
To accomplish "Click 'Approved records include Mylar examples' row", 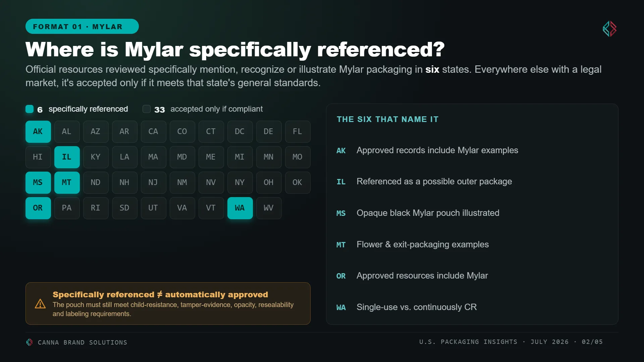I will click(x=427, y=150).
